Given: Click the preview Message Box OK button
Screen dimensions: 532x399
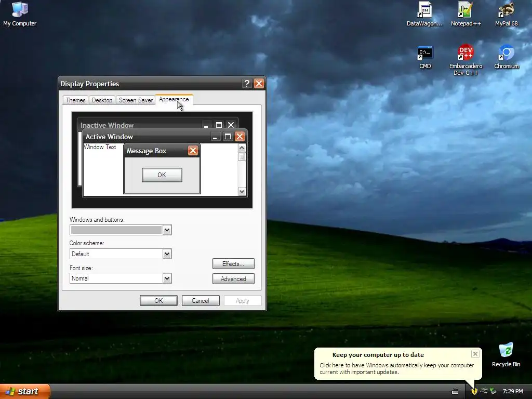Looking at the screenshot, I should [x=162, y=175].
